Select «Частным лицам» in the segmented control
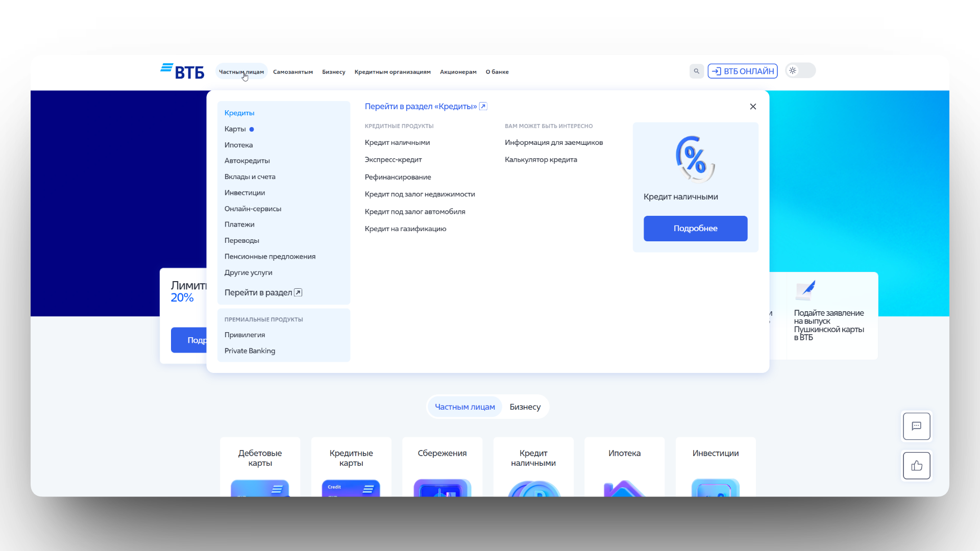980x551 pixels. [x=465, y=407]
